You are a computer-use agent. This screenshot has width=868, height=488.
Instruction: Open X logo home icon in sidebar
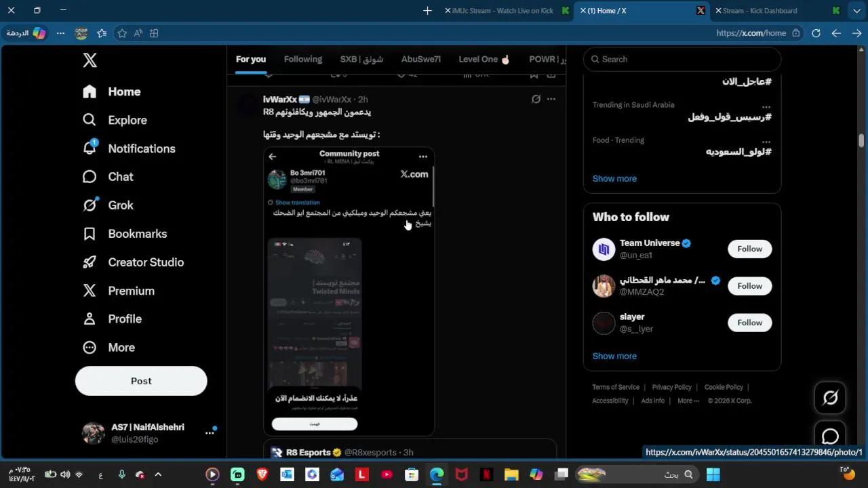(x=90, y=60)
